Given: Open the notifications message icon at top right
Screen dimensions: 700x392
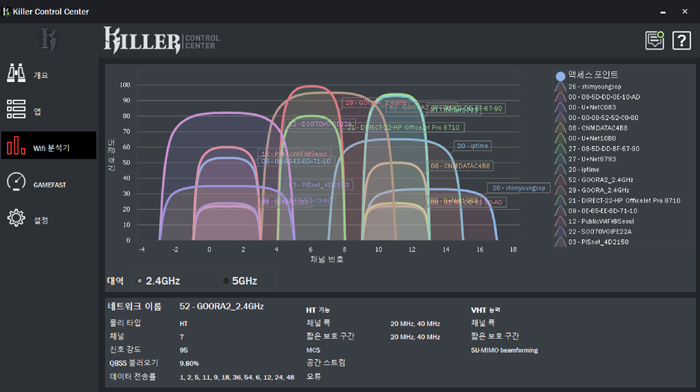Looking at the screenshot, I should pyautogui.click(x=654, y=41).
